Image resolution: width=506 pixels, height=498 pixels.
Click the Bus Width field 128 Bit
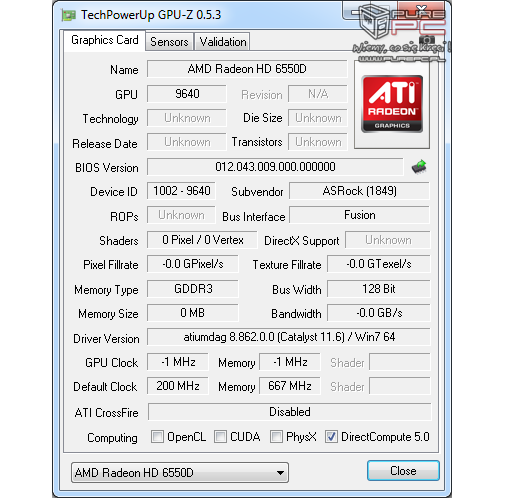pyautogui.click(x=379, y=289)
